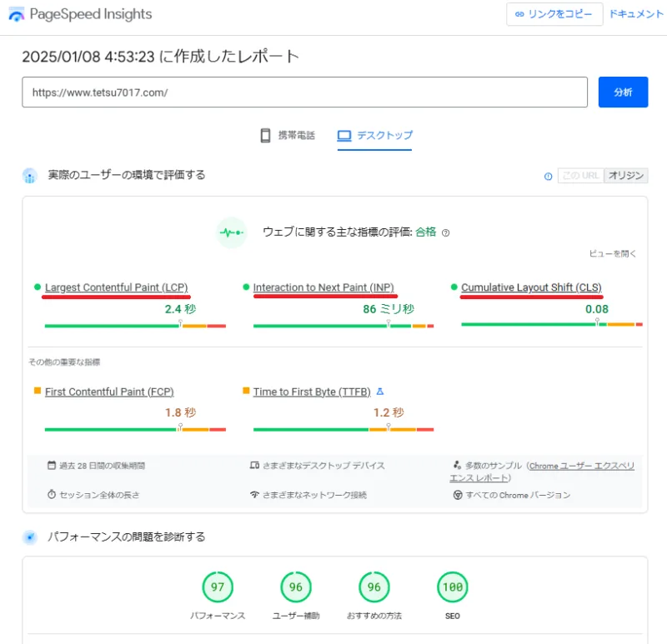Click inside the URL input field
The height and width of the screenshot is (644, 667).
tap(304, 92)
